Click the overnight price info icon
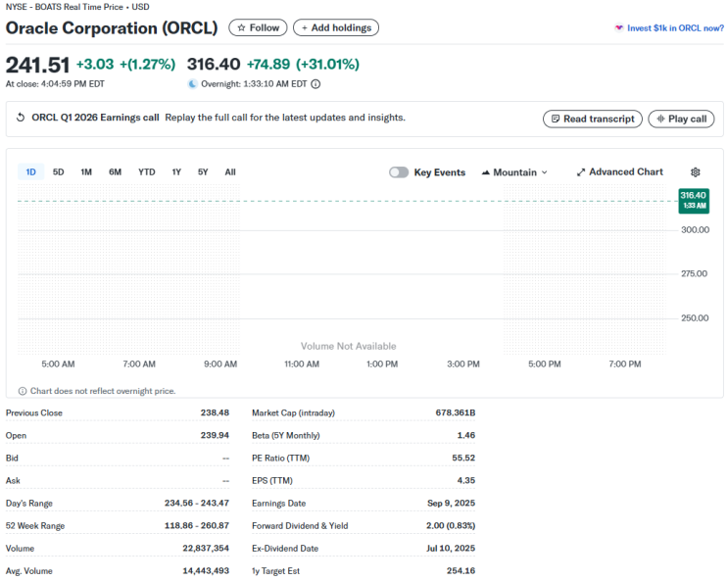The width and height of the screenshot is (728, 581). click(315, 84)
